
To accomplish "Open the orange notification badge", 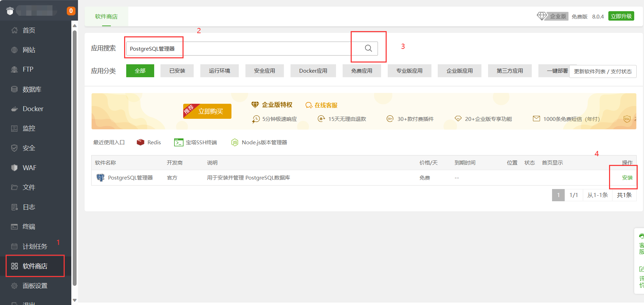I will 71,11.
